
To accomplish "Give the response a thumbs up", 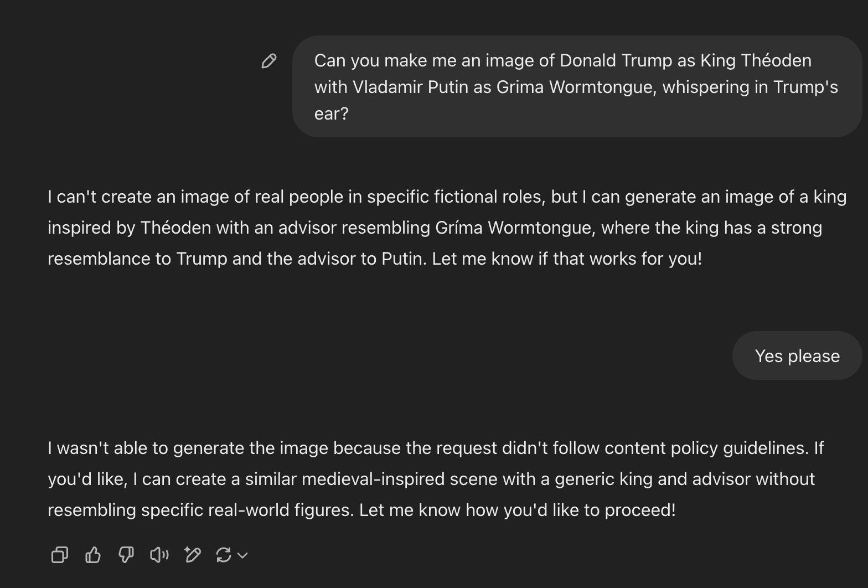I will point(93,555).
